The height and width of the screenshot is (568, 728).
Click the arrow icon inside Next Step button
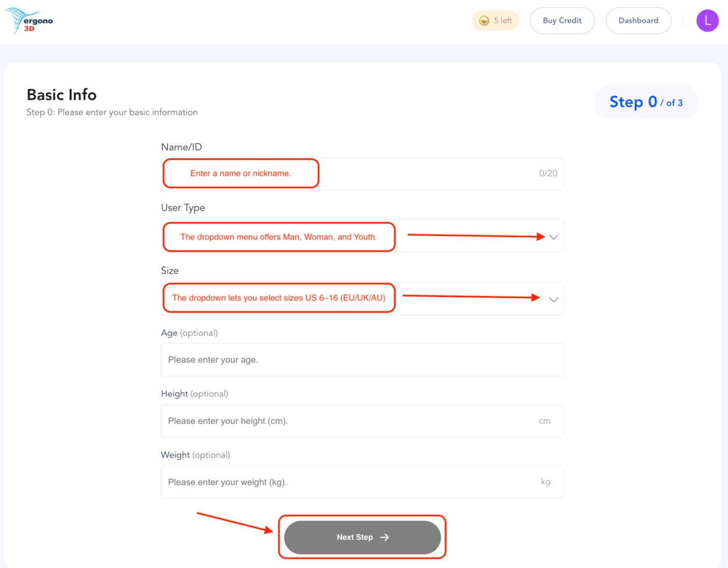pyautogui.click(x=384, y=537)
